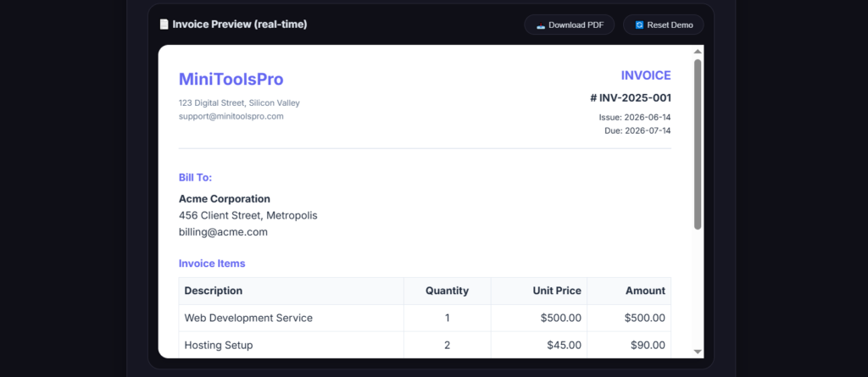
Task: Click the Due: 2026-07-14 date
Action: click(637, 131)
